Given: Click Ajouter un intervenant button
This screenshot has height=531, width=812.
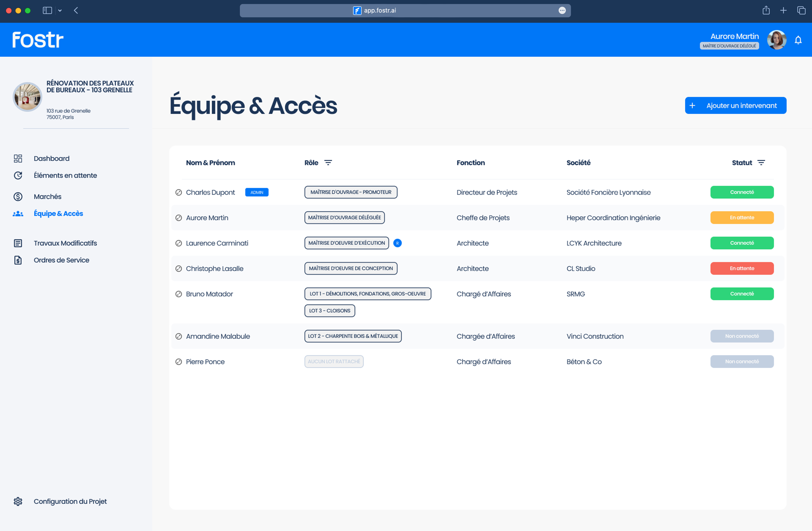Looking at the screenshot, I should coord(735,105).
